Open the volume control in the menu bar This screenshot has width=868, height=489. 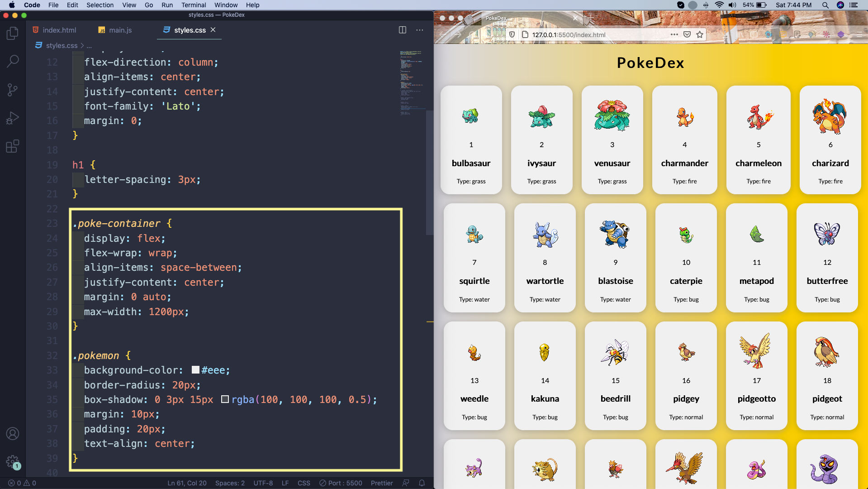coord(732,5)
